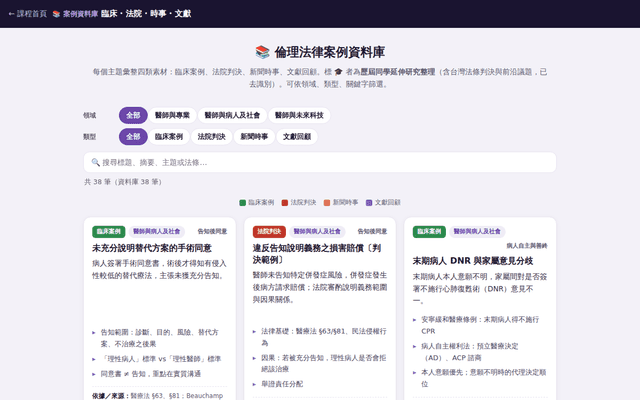Click 臨床案例 badge on 未充分說明替代方案 card
The height and width of the screenshot is (400, 640).
[x=109, y=231]
